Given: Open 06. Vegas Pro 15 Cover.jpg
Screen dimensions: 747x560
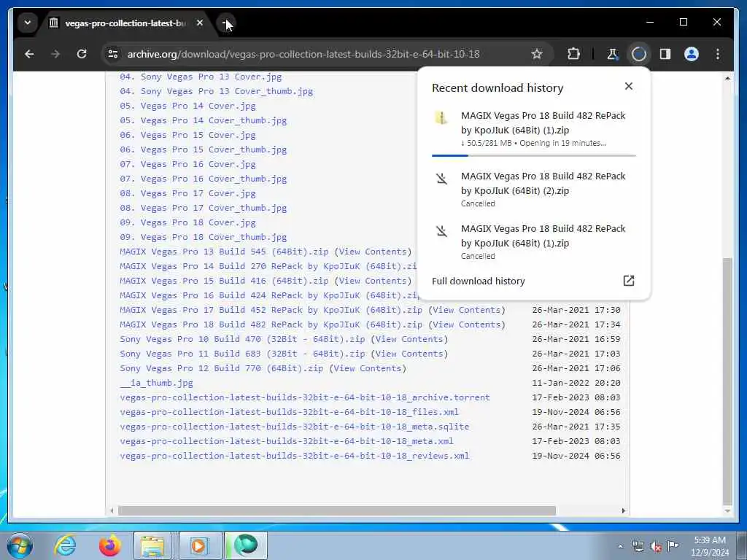Looking at the screenshot, I should point(187,135).
